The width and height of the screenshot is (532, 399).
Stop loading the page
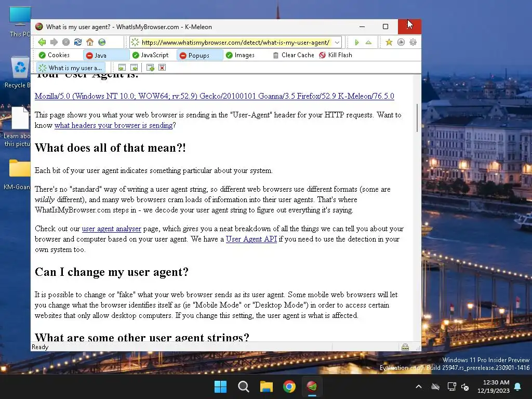point(66,42)
